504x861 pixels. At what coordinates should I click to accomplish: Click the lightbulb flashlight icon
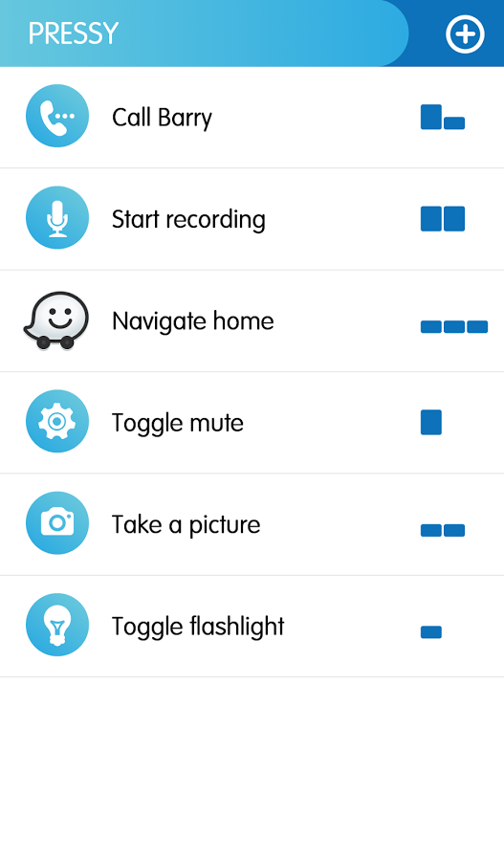click(x=57, y=625)
